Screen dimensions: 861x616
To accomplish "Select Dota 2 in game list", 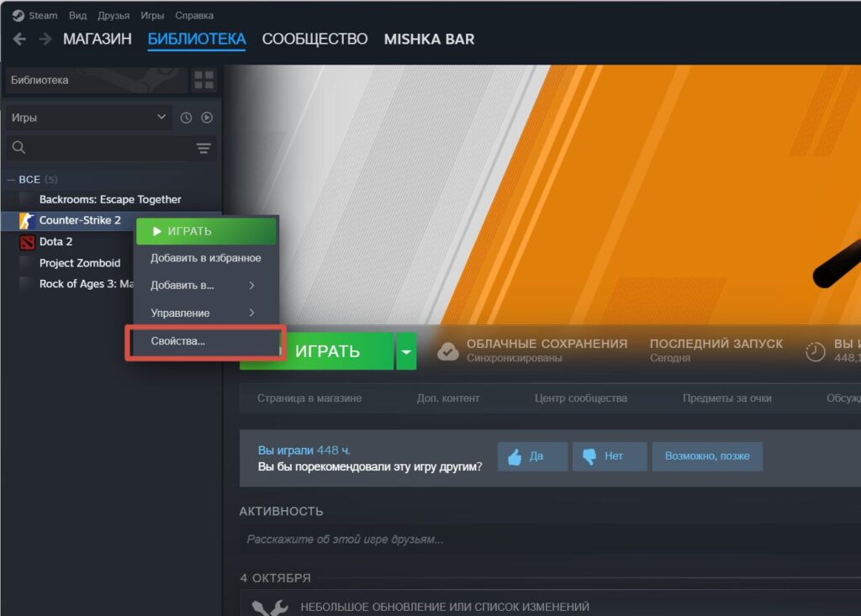I will (x=57, y=242).
